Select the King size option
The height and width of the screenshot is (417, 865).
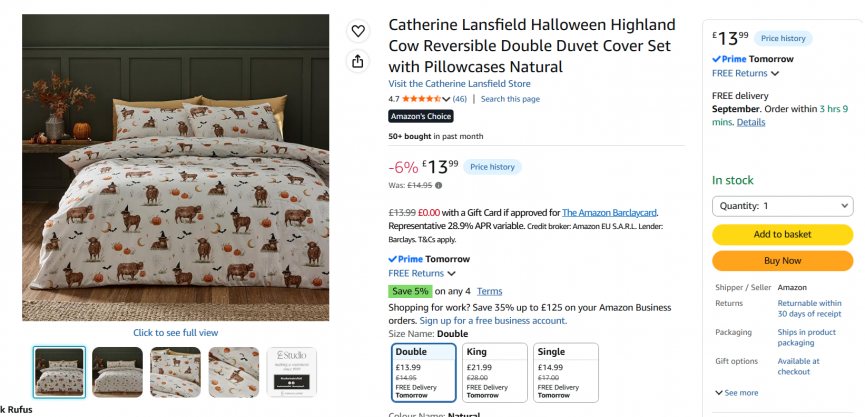[495, 373]
